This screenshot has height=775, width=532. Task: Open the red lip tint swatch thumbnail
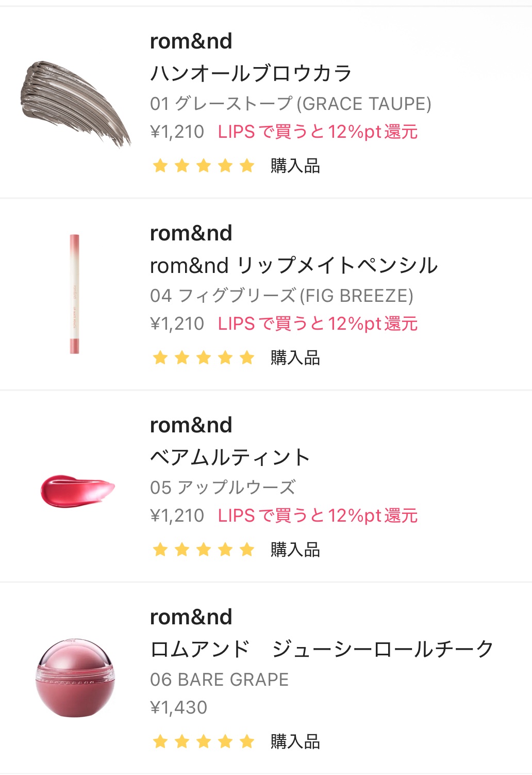pos(77,488)
